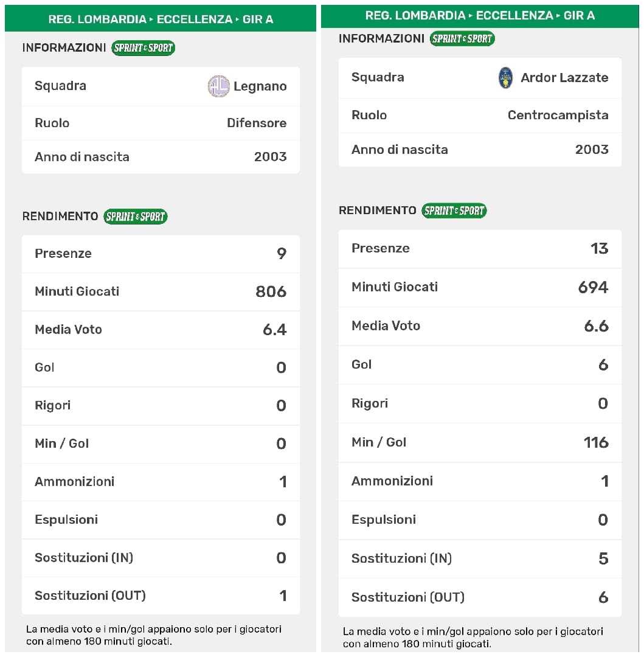Open the Legnano team name

260,86
